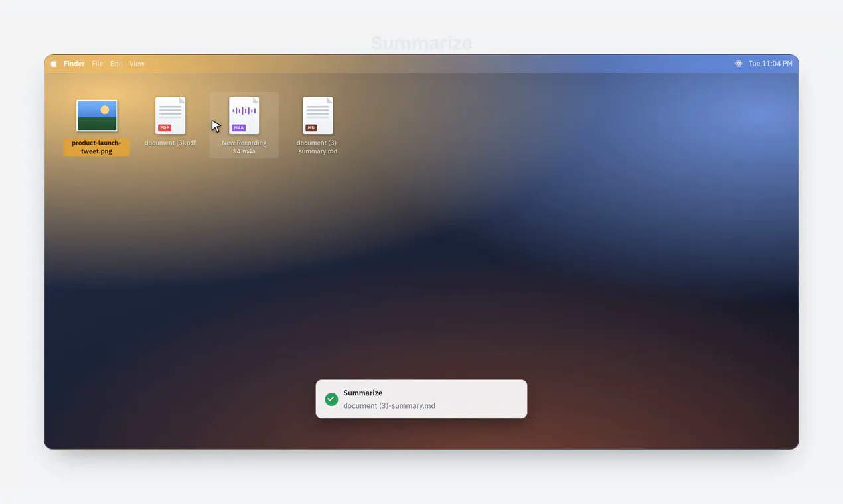Click the New Recording 14.m4a filename label
The height and width of the screenshot is (504, 843).
[x=244, y=147]
